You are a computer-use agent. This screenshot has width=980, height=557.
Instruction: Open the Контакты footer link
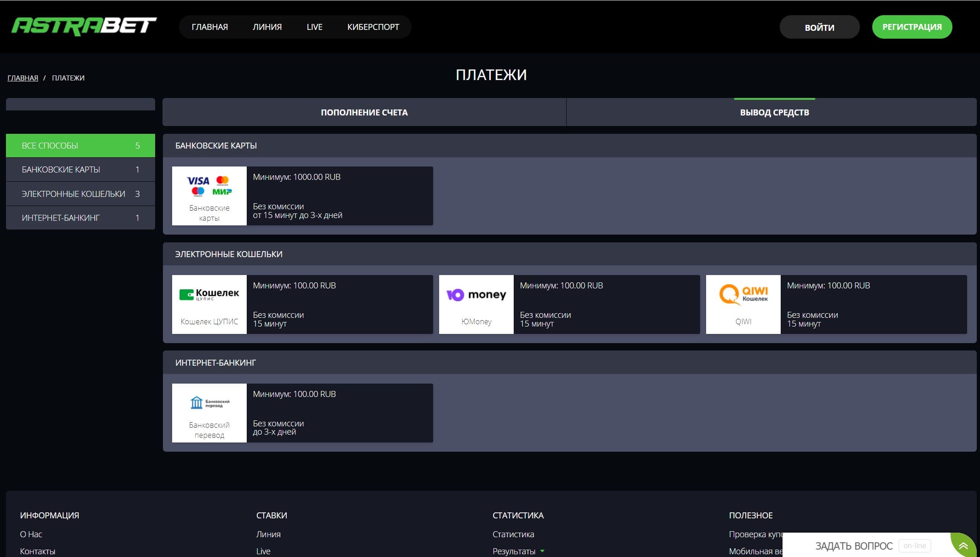tap(37, 551)
